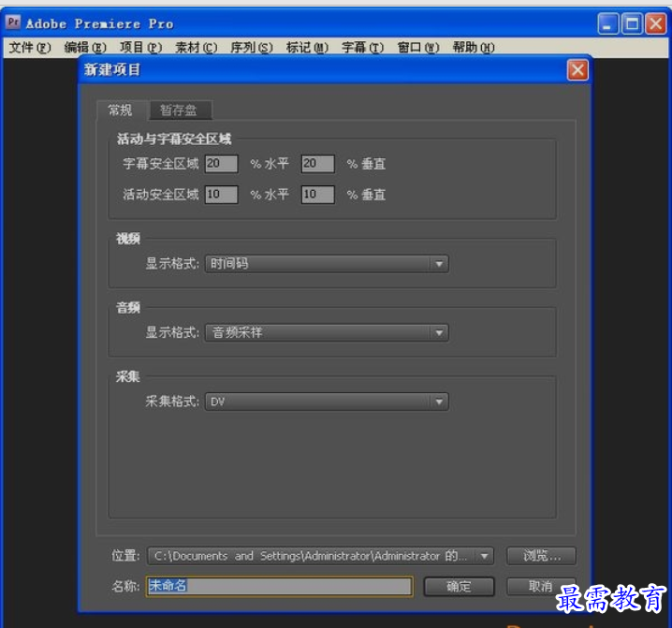
Task: Click the 浏览... button
Action: [x=541, y=556]
